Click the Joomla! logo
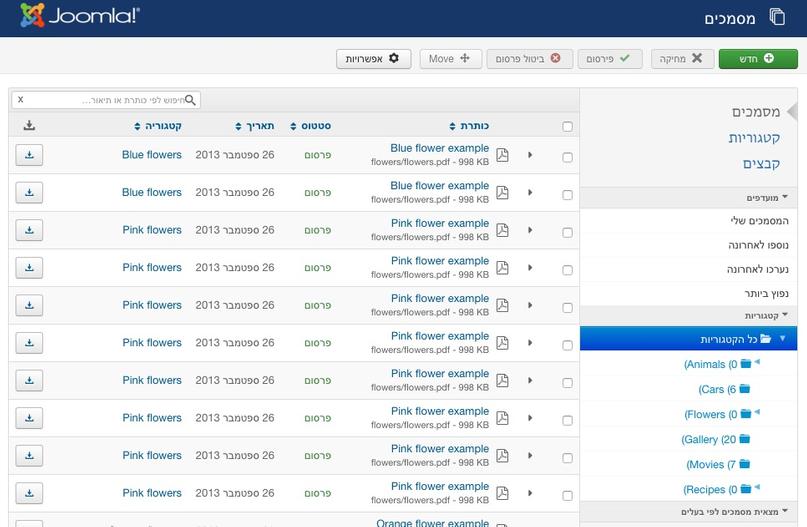Image resolution: width=807 pixels, height=527 pixels. 80,15
